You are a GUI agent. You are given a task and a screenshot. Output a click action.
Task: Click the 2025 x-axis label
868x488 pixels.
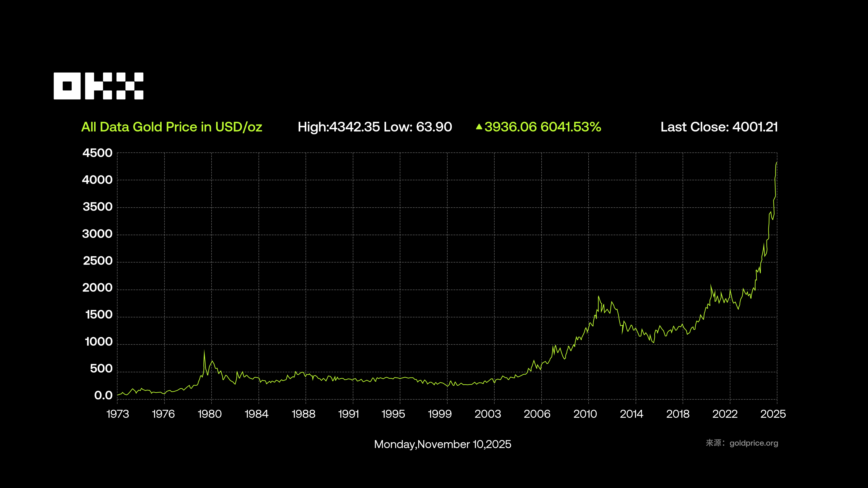(773, 414)
